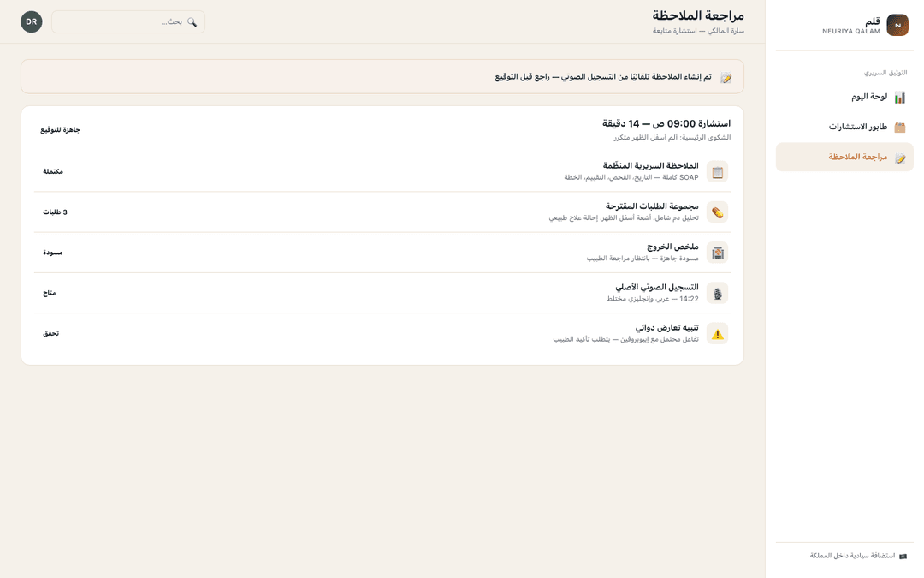The width and height of the screenshot is (924, 578).
Task: Focus the بحث search field
Action: click(x=128, y=21)
